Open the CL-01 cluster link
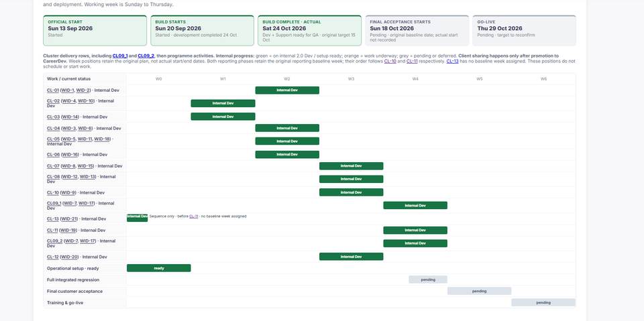Viewport: 644px width, 321px height. pos(53,90)
